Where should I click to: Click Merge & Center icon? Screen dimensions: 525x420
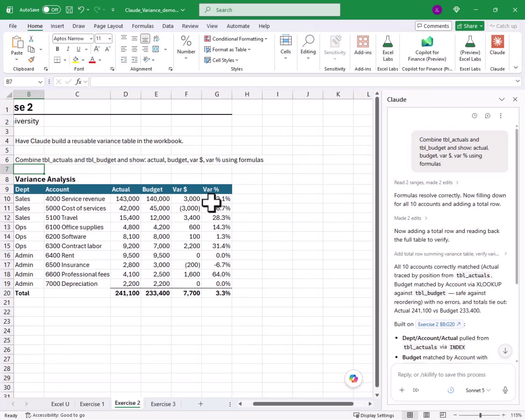click(x=156, y=49)
